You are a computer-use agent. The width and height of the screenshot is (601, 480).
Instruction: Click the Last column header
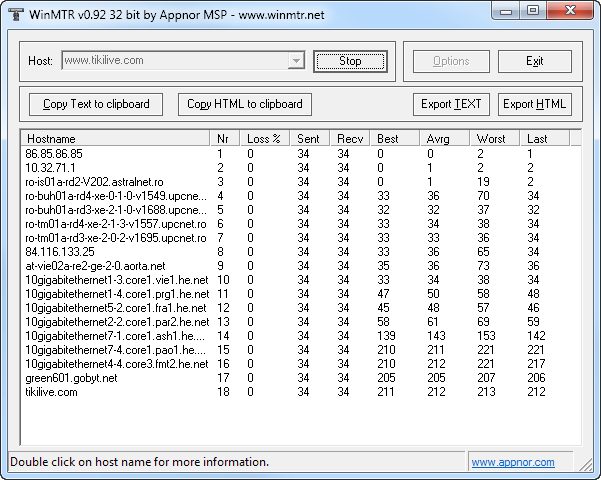coord(545,138)
